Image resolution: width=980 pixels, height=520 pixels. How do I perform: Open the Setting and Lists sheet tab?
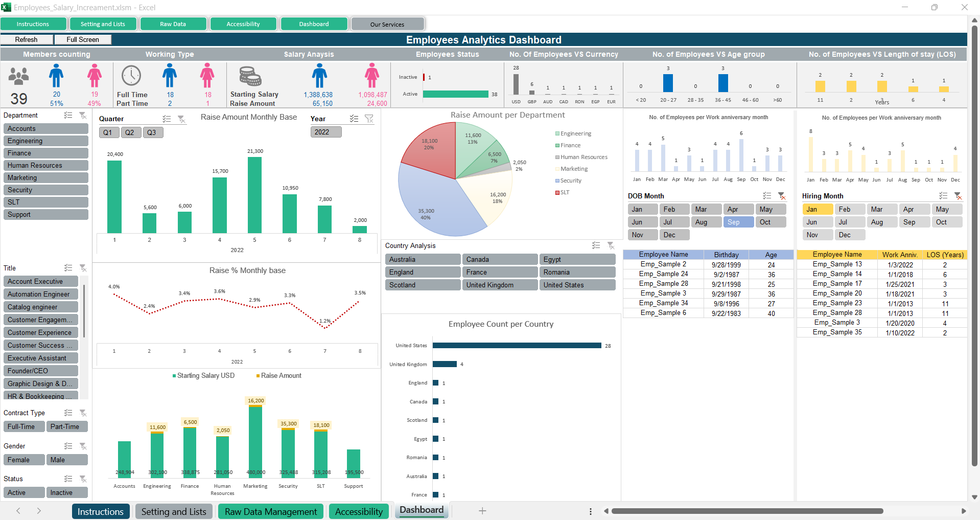(x=174, y=511)
